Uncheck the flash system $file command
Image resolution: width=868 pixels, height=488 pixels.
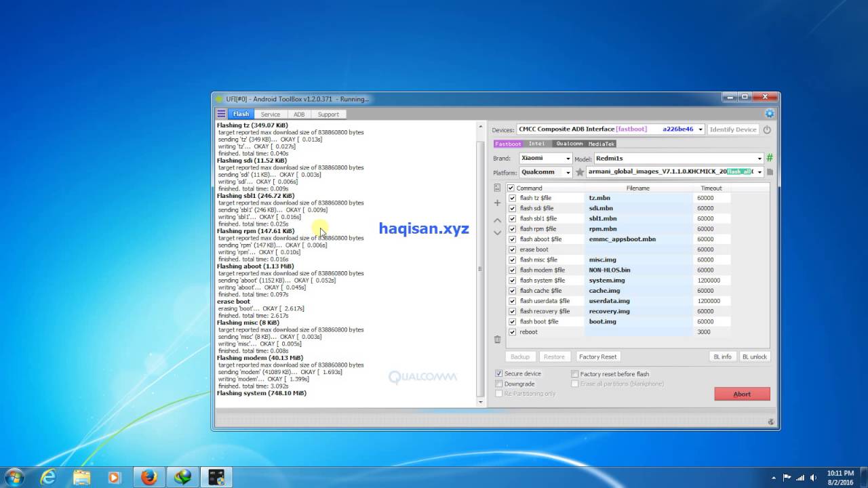(x=512, y=281)
